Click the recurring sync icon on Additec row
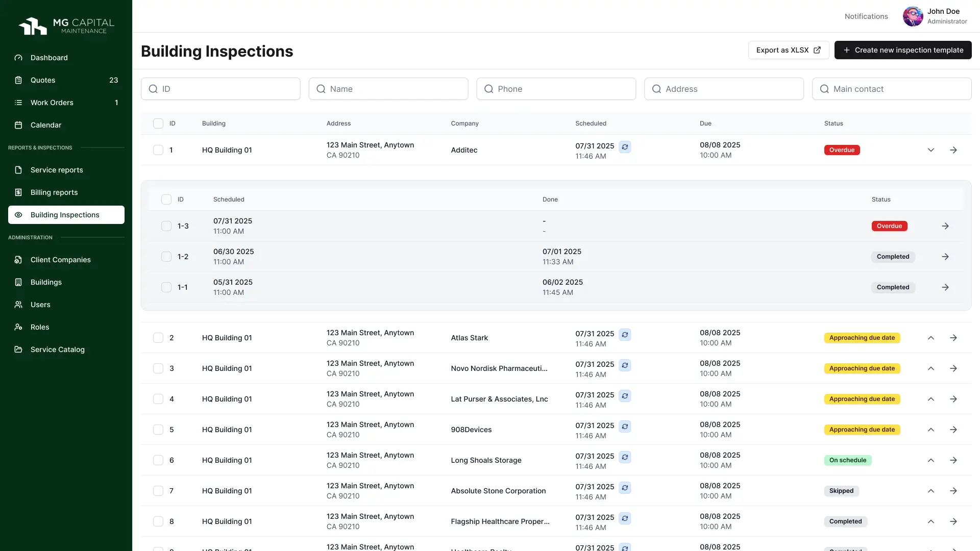The height and width of the screenshot is (551, 980). (625, 147)
